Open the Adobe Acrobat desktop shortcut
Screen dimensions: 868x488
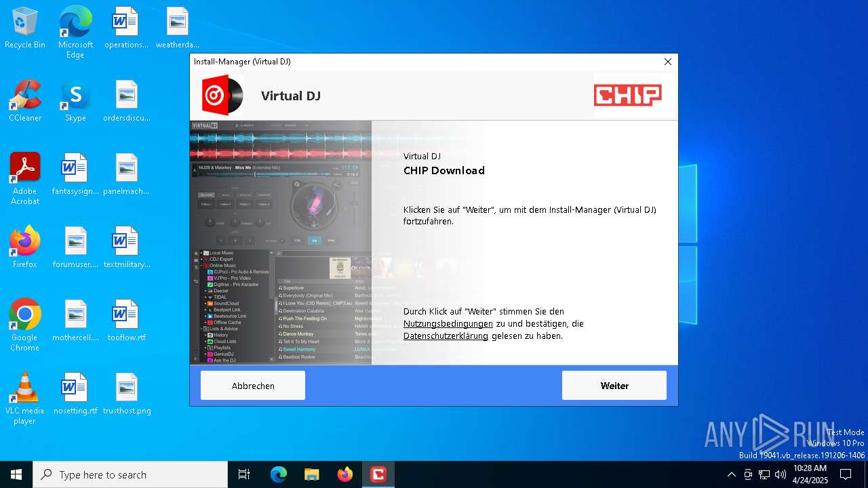25,179
